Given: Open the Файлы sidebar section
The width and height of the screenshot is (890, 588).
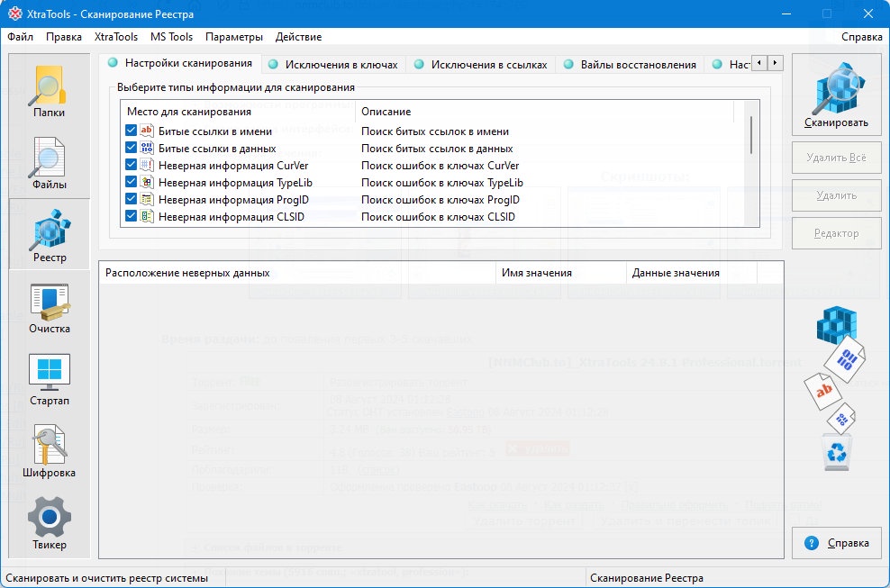Looking at the screenshot, I should [x=50, y=163].
